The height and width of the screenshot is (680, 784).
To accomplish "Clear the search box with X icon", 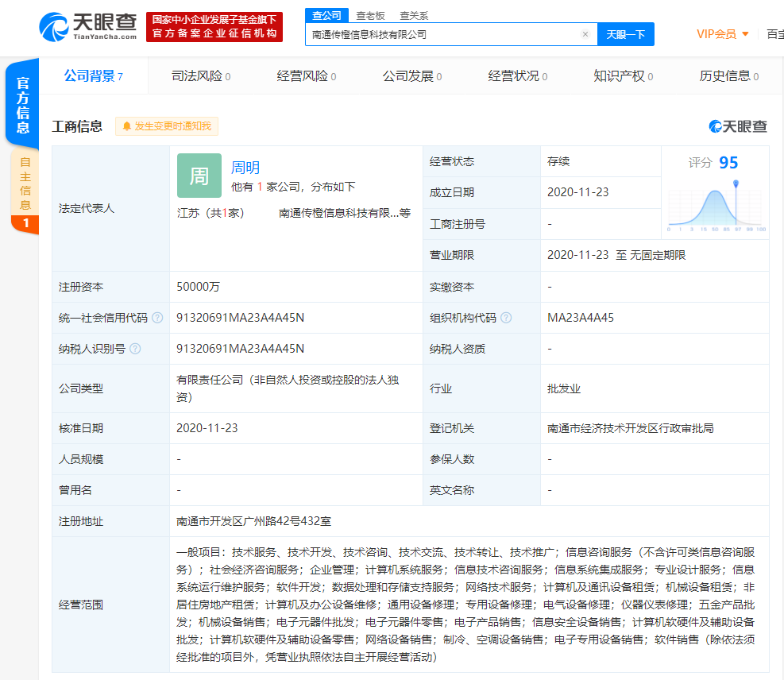I will click(585, 34).
